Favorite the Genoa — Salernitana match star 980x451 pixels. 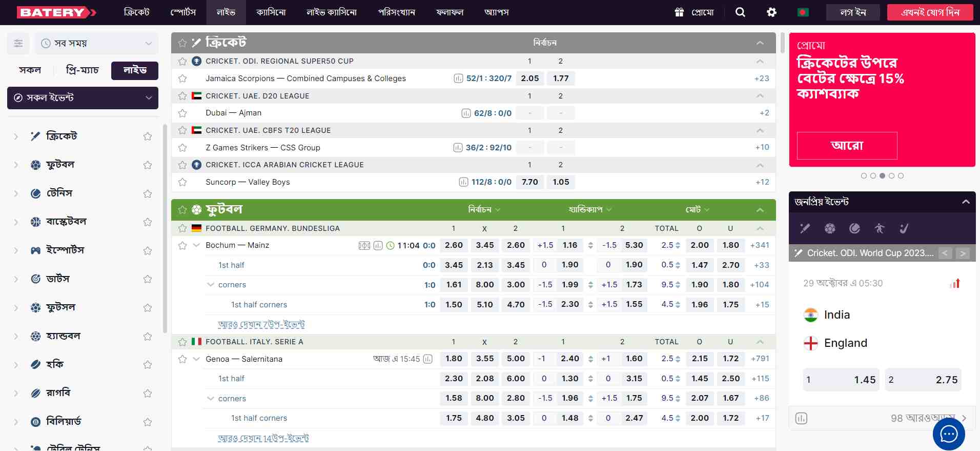coord(182,359)
